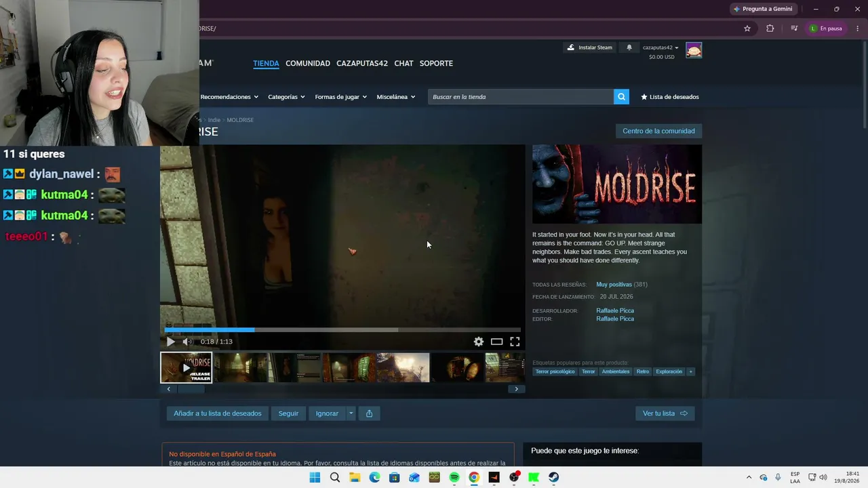Open the CAZAPUTAS42 profile menu
Screen dimensions: 868x488
coord(362,63)
